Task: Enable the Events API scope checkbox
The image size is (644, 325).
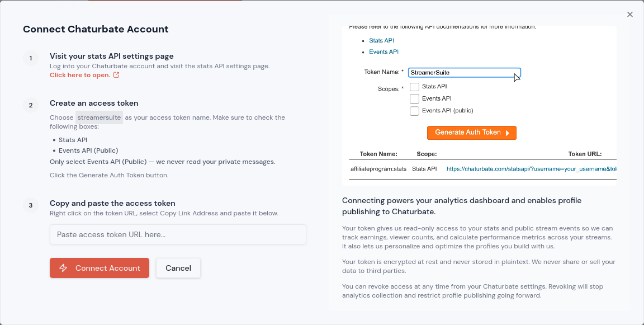Action: click(x=414, y=98)
